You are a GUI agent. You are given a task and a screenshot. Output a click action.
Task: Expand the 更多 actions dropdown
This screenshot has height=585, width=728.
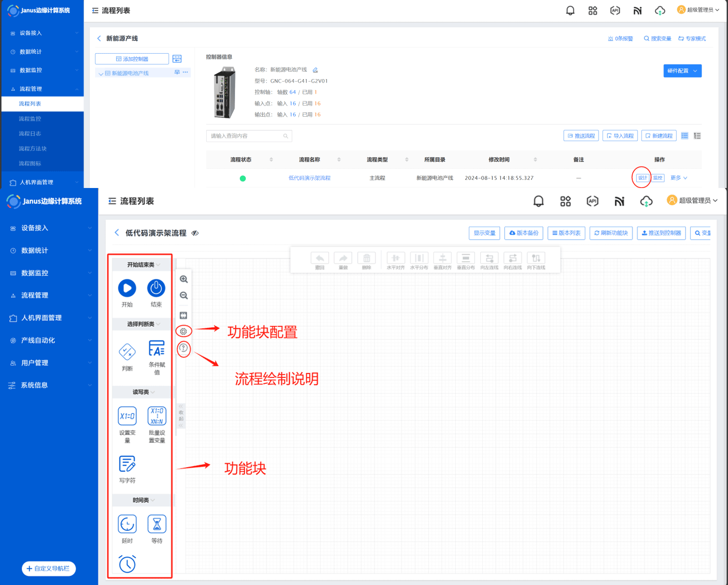click(x=679, y=178)
